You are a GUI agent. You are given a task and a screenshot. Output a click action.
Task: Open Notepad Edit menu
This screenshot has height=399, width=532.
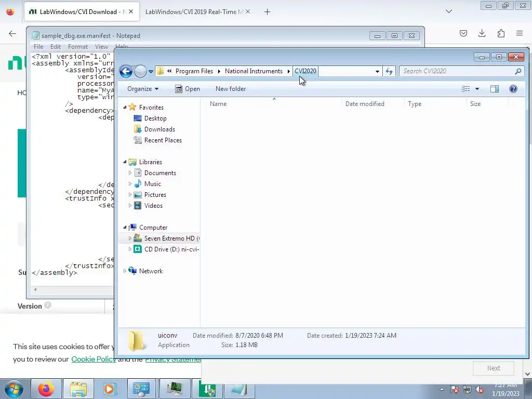pyautogui.click(x=56, y=46)
